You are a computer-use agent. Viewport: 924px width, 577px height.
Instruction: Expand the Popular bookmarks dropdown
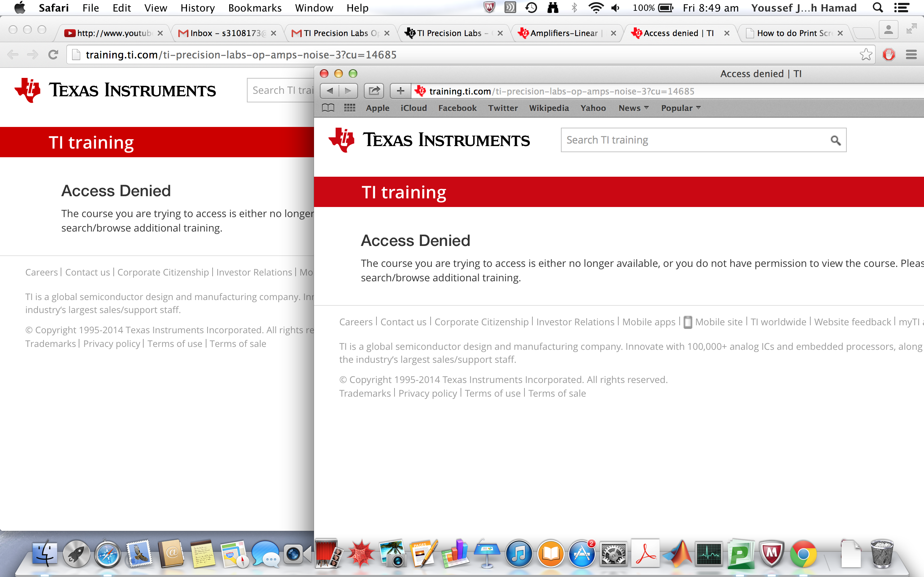(x=680, y=108)
